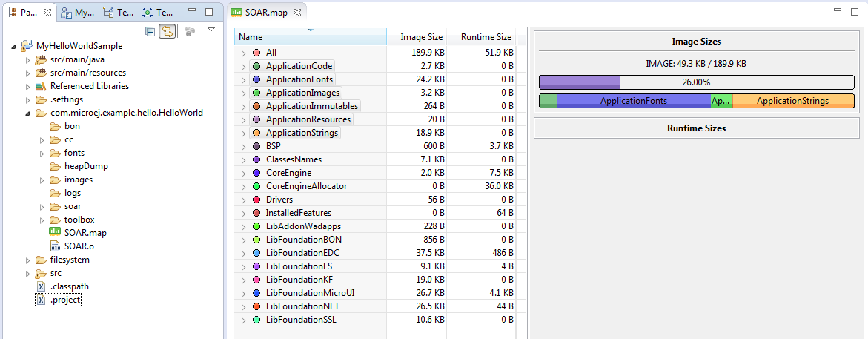The width and height of the screenshot is (868, 339).
Task: Click the LibFoundationNET circle icon
Action: coord(256,306)
